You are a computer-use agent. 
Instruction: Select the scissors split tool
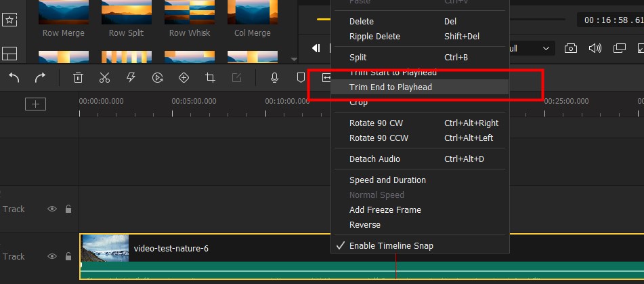(104, 78)
